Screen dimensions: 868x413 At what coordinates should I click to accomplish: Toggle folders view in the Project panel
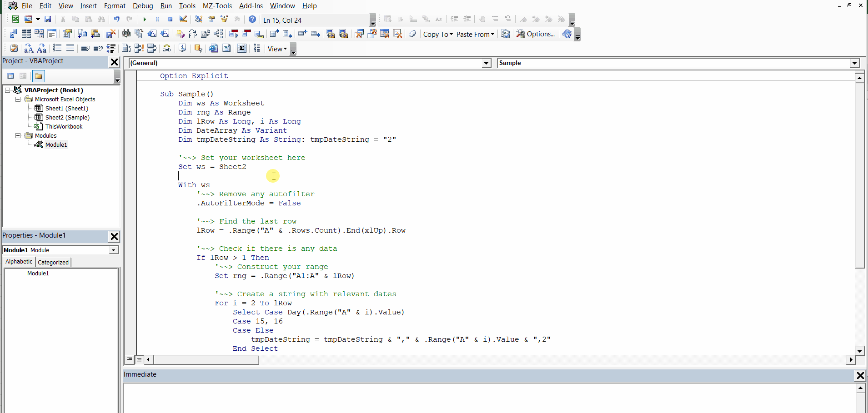[39, 76]
